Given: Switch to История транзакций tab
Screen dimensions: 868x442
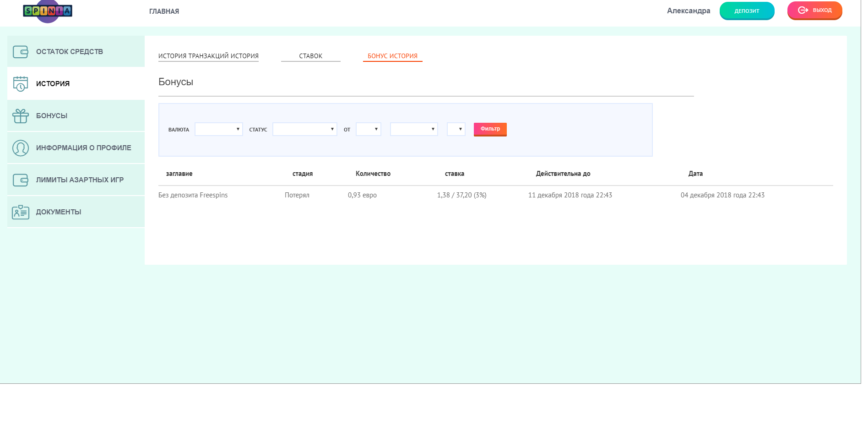Looking at the screenshot, I should coord(208,56).
